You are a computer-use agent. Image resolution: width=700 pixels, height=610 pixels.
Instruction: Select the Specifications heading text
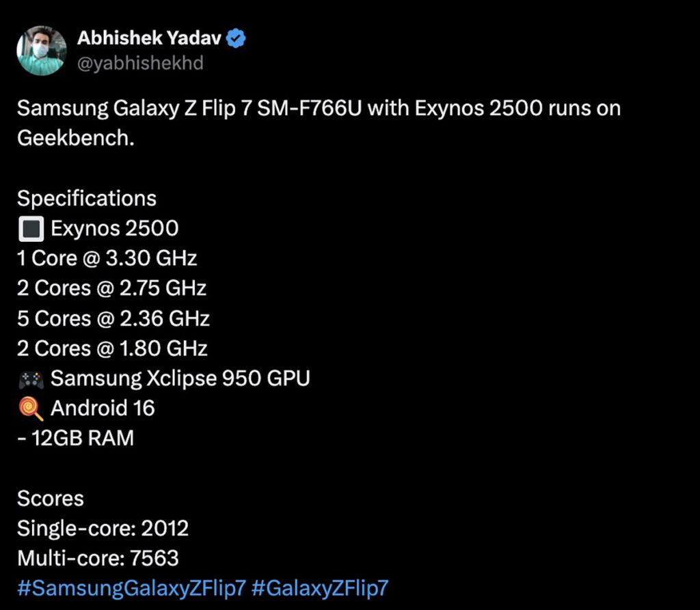(x=87, y=198)
